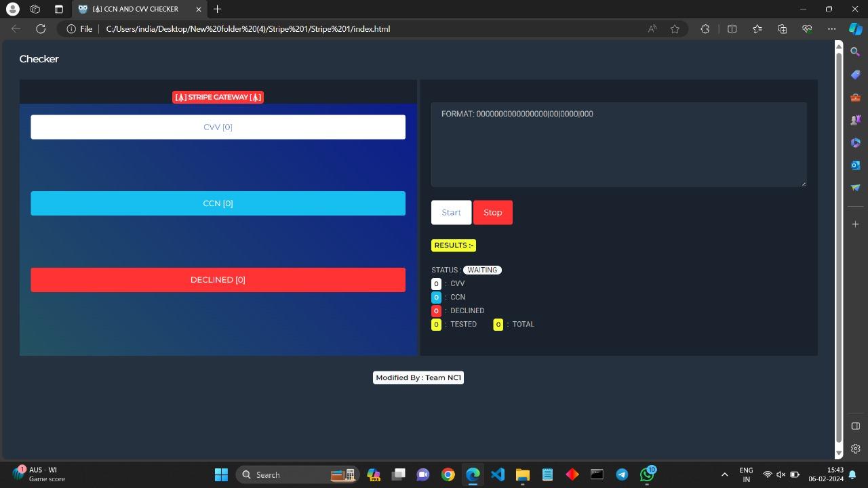This screenshot has height=488, width=868.
Task: Open sidebar Outlook icon
Action: pos(855,165)
